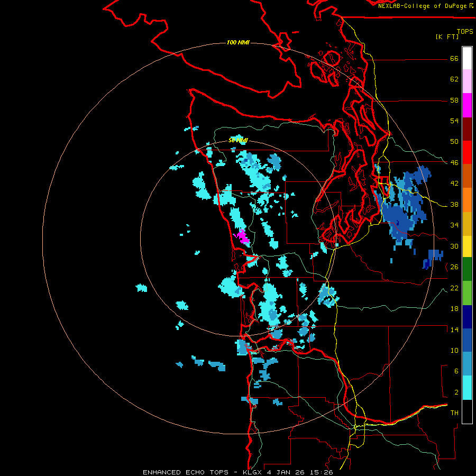The height and width of the screenshot is (476, 476).
Task: Click the 46 legend value
Action: click(x=454, y=162)
